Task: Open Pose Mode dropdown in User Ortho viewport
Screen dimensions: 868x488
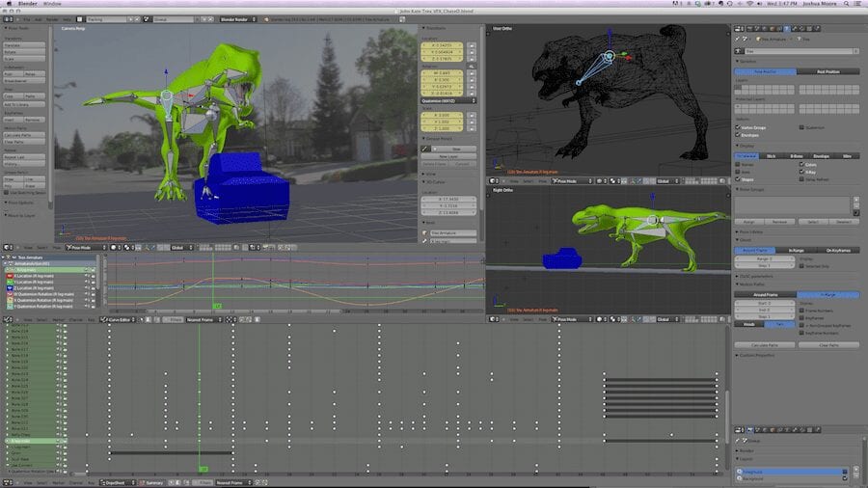Action: (x=572, y=181)
